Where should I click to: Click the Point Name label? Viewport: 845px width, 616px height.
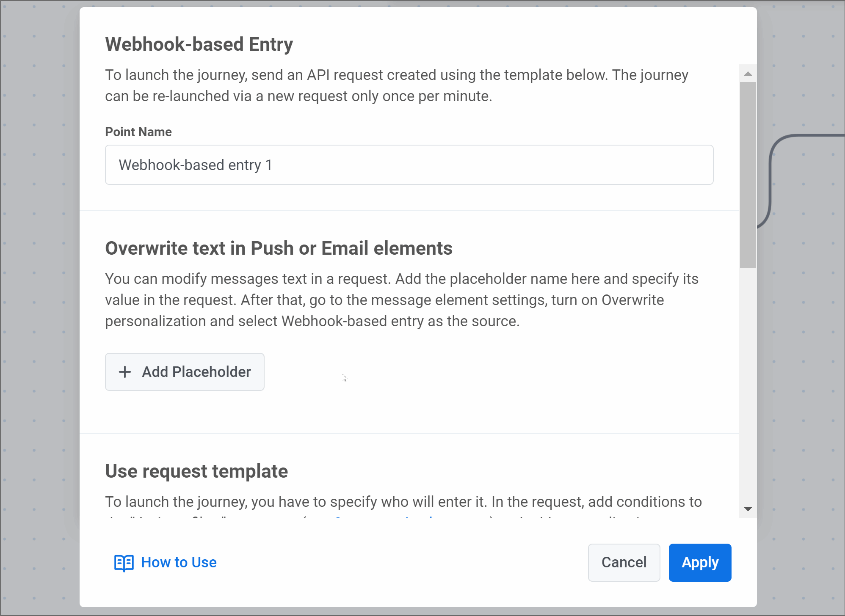click(138, 132)
